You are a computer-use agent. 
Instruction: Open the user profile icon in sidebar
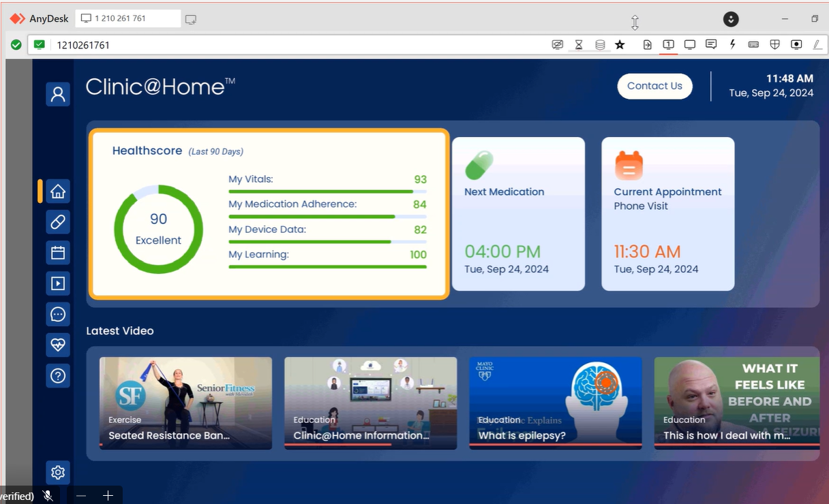click(58, 94)
